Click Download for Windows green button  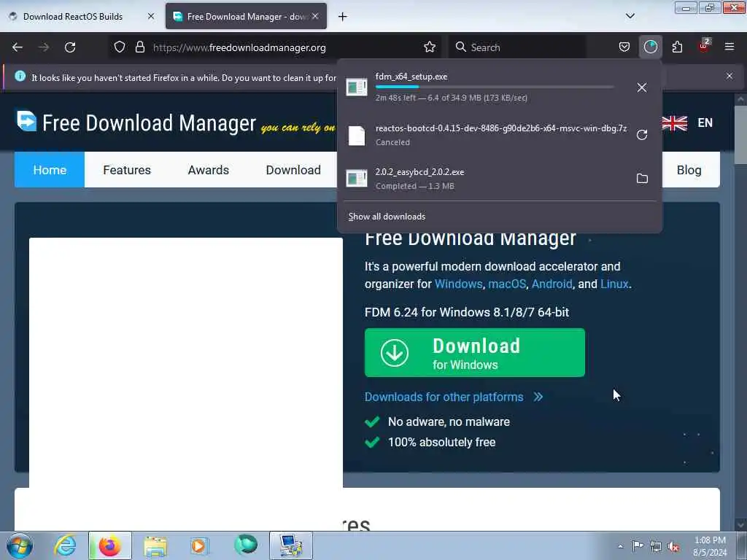(474, 353)
